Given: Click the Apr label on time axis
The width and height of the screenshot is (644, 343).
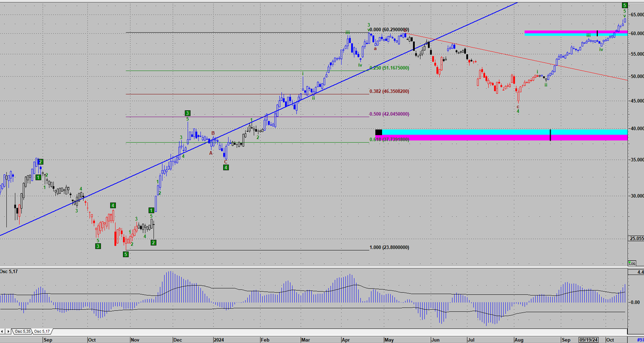Looking at the screenshot, I should tap(345, 339).
